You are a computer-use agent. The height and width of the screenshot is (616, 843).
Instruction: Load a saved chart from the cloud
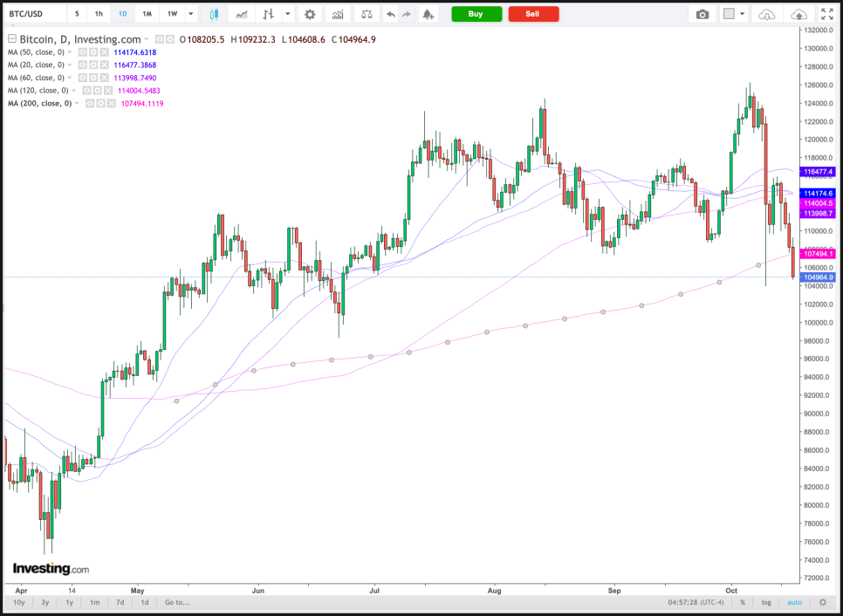pos(767,14)
